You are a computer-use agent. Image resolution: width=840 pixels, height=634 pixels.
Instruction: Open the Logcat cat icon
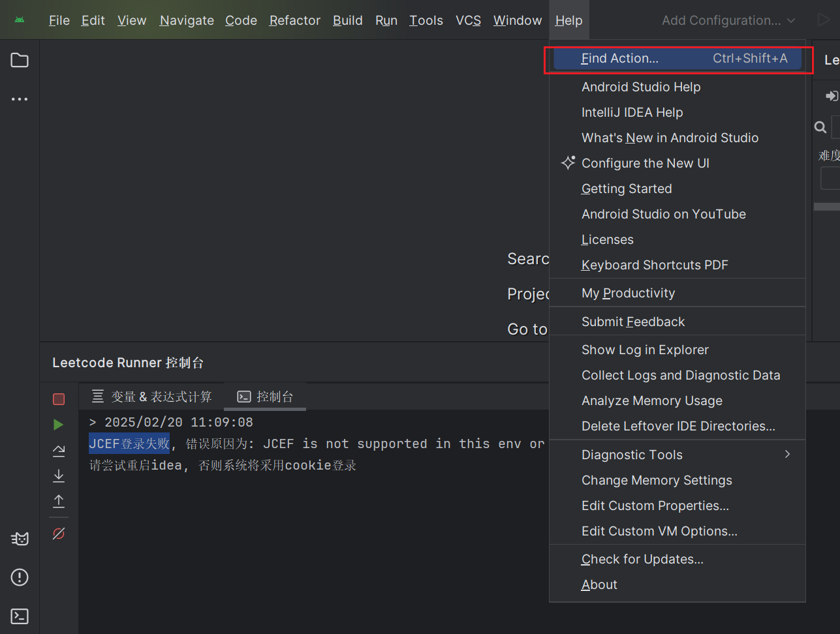(x=20, y=538)
